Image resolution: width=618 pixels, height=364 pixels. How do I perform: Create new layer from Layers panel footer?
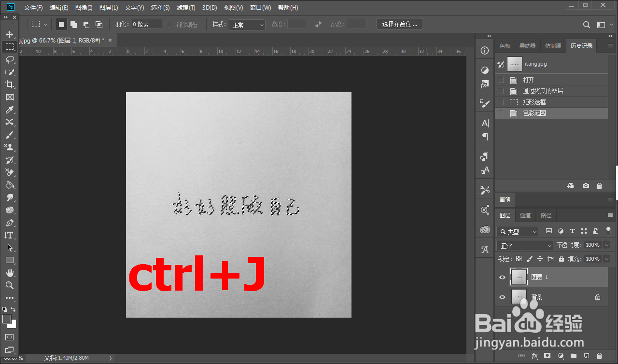click(586, 356)
